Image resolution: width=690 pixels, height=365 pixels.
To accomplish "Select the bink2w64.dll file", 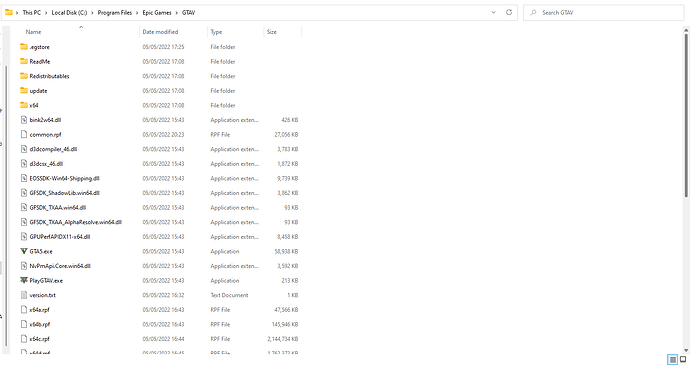I will 45,120.
